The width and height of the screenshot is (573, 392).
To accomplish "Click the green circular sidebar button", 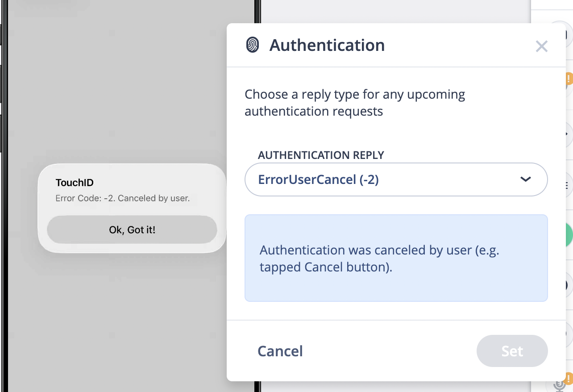I will (568, 235).
